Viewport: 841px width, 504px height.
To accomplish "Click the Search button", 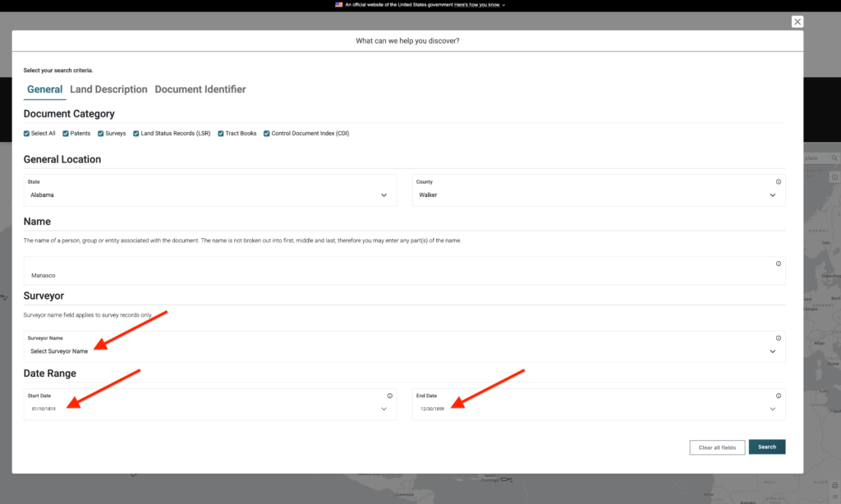I will point(767,447).
